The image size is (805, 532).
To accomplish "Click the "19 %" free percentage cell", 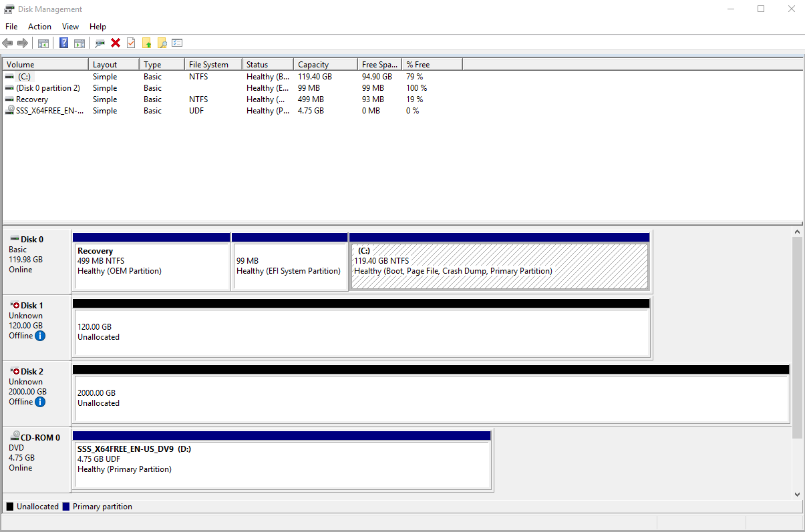I will click(414, 99).
